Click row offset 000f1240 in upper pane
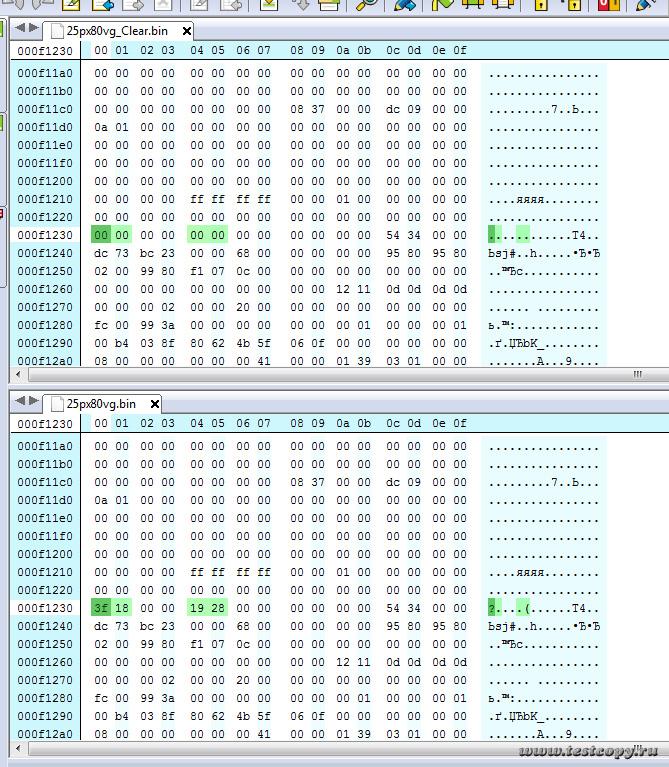Viewport: 669px width, 767px height. click(x=45, y=253)
